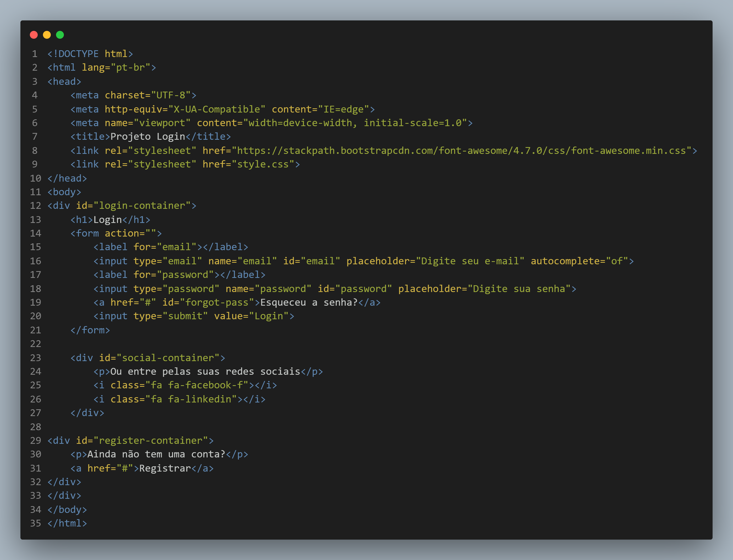Viewport: 733px width, 560px height.
Task: Click the Font Awesome stylesheet URL on line 8
Action: (461, 151)
